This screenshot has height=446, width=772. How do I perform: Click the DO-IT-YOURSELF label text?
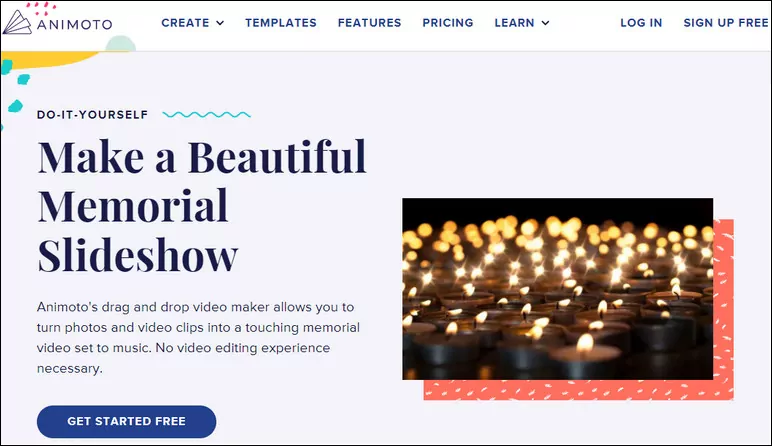pyautogui.click(x=92, y=115)
